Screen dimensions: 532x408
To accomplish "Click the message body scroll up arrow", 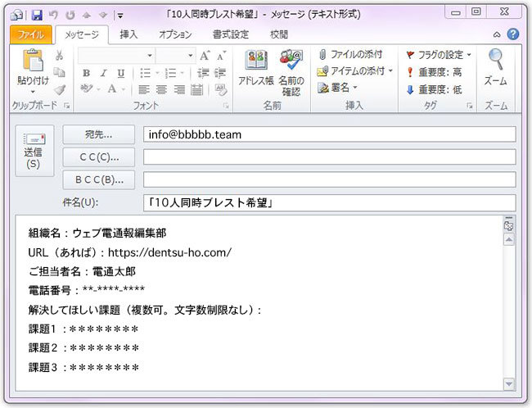I will point(508,239).
